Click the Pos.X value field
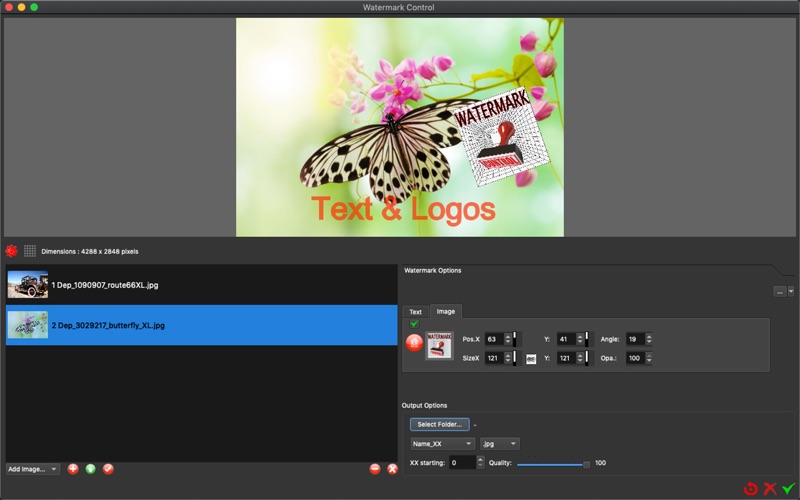This screenshot has width=800, height=500. pos(494,339)
